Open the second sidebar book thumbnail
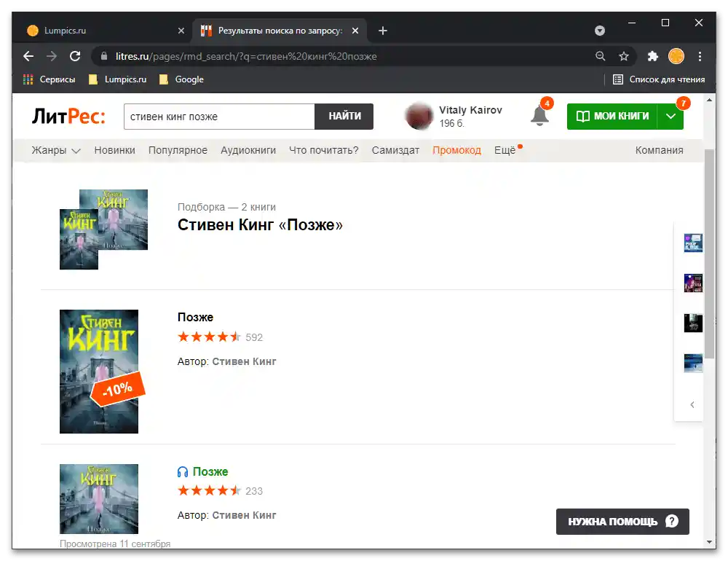This screenshot has width=728, height=561. [x=693, y=283]
